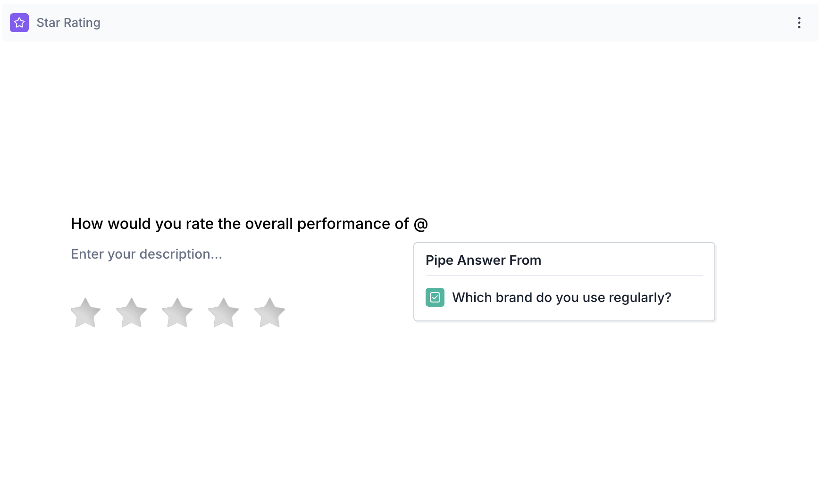
Task: Click the "Star Rating" question type label
Action: (68, 23)
